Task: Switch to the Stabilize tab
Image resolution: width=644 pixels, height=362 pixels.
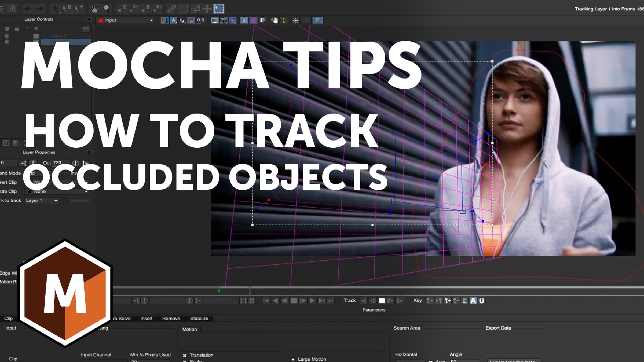Action: [x=199, y=318]
